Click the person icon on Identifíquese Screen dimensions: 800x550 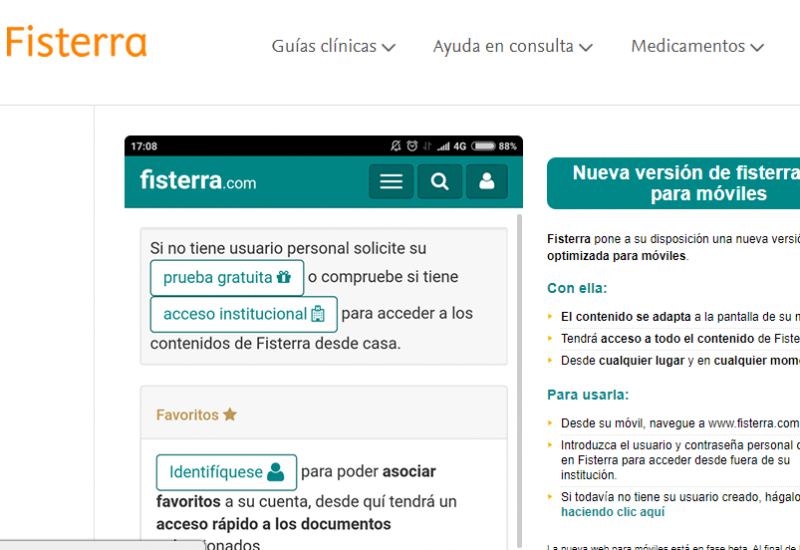(x=276, y=472)
